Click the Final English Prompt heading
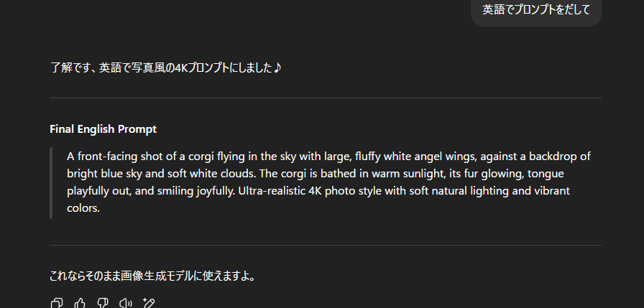Image resolution: width=644 pixels, height=308 pixels. coord(103,129)
